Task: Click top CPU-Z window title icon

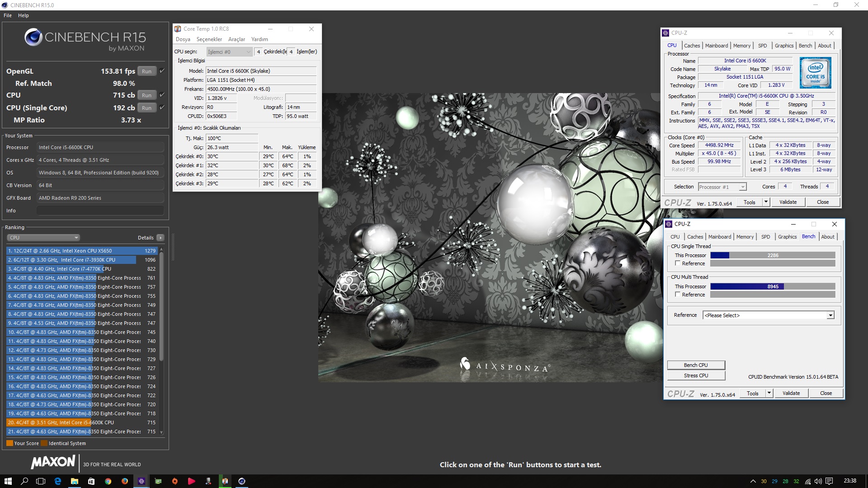Action: 665,33
